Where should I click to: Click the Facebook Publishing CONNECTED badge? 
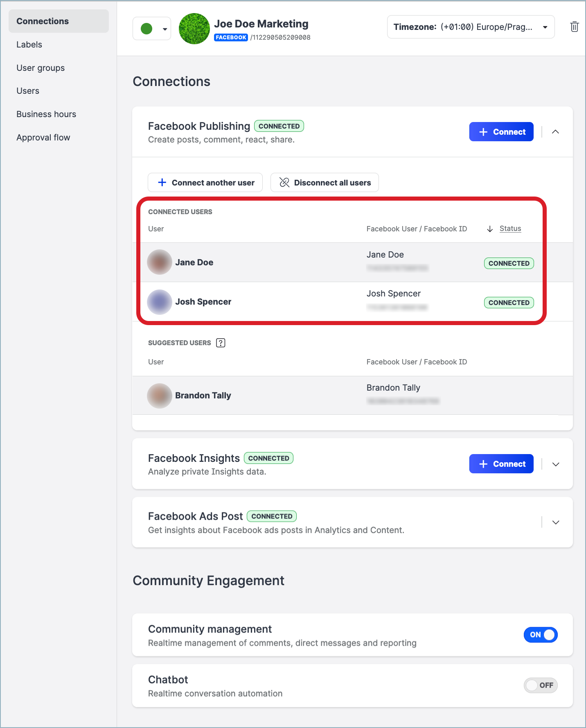pyautogui.click(x=279, y=126)
